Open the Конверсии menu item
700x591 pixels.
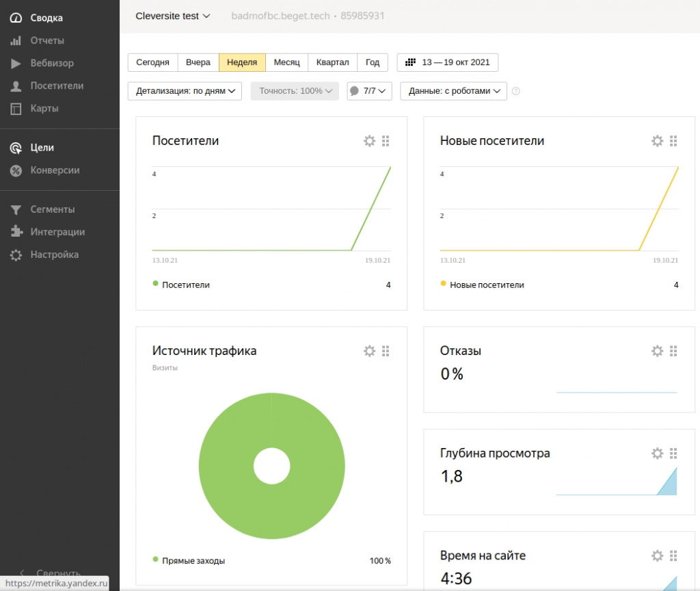(x=55, y=170)
